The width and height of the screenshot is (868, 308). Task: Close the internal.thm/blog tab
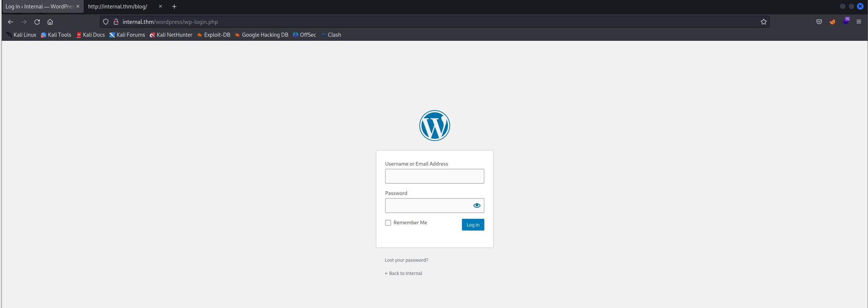(160, 7)
